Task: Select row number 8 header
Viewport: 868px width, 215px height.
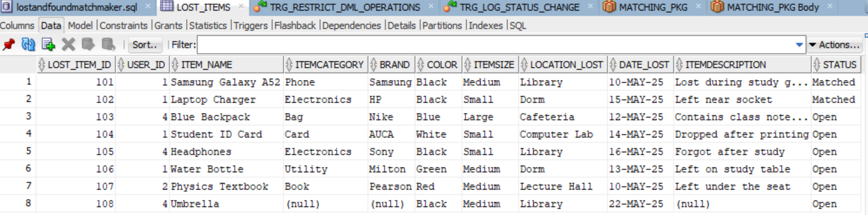Action: coord(18,204)
